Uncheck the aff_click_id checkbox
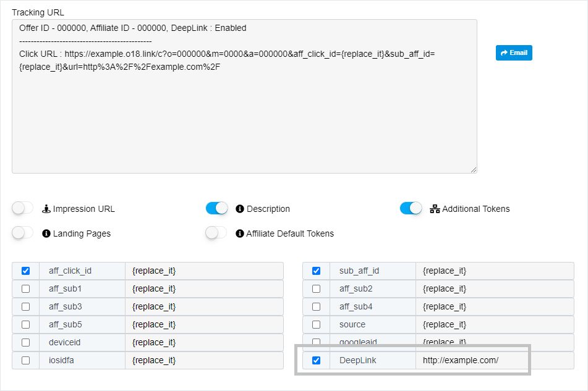Screen dimensions: 588x391 point(25,271)
